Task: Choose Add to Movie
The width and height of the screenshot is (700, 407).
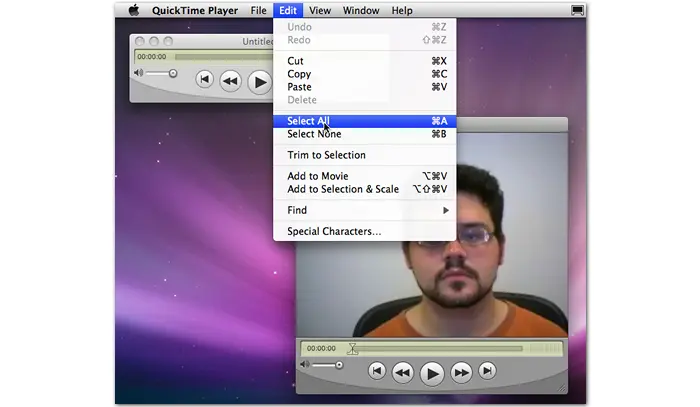Action: pyautogui.click(x=365, y=176)
